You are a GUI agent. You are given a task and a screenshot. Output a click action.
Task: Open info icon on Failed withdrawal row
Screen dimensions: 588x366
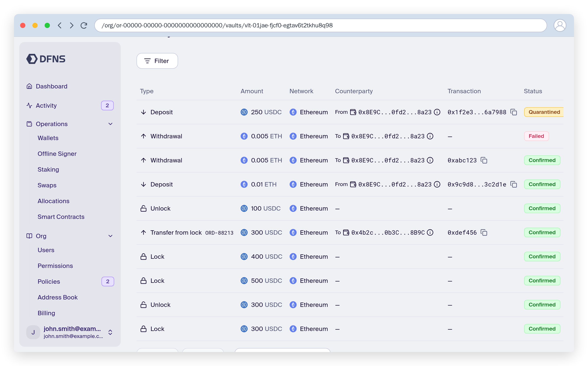(430, 136)
